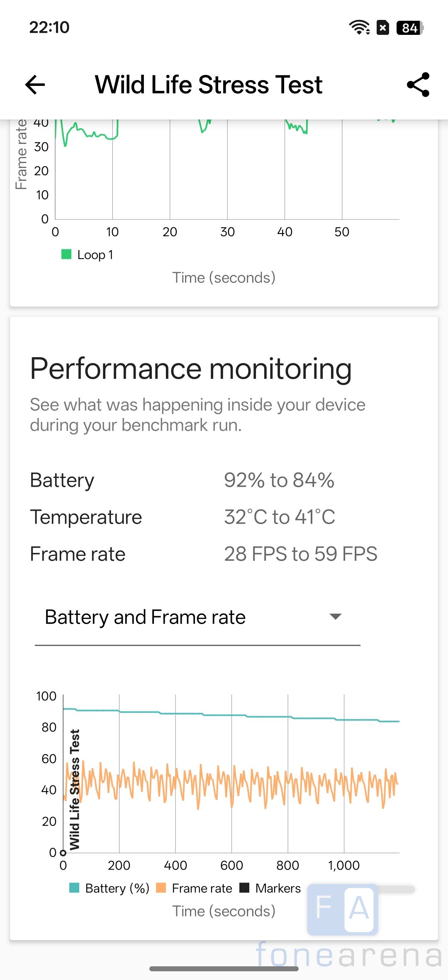Viewport: 448px width, 980px height.
Task: Tap the battery indicator showing 84
Action: tap(410, 28)
